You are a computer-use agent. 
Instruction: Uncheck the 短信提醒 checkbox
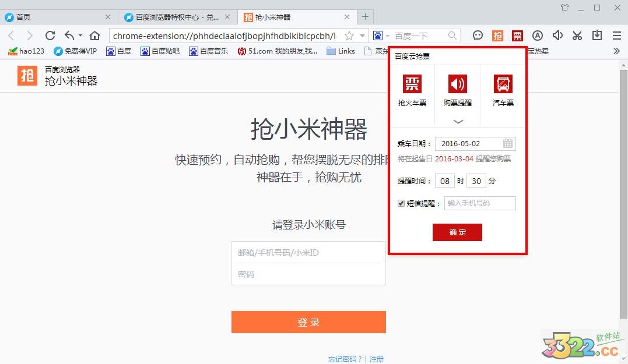click(x=401, y=203)
